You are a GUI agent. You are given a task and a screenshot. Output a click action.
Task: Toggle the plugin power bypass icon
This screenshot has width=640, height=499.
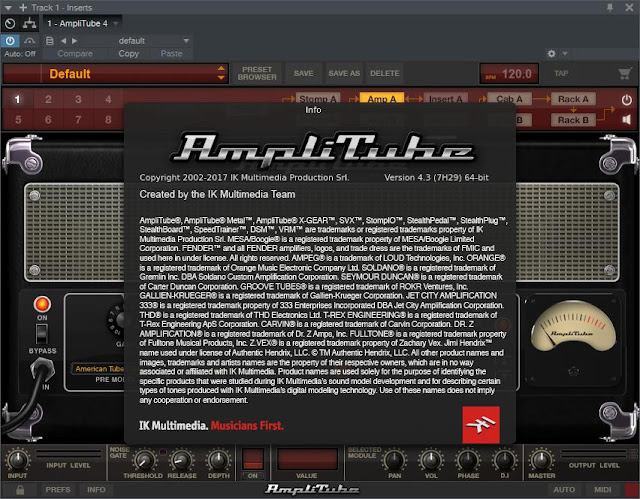point(10,40)
